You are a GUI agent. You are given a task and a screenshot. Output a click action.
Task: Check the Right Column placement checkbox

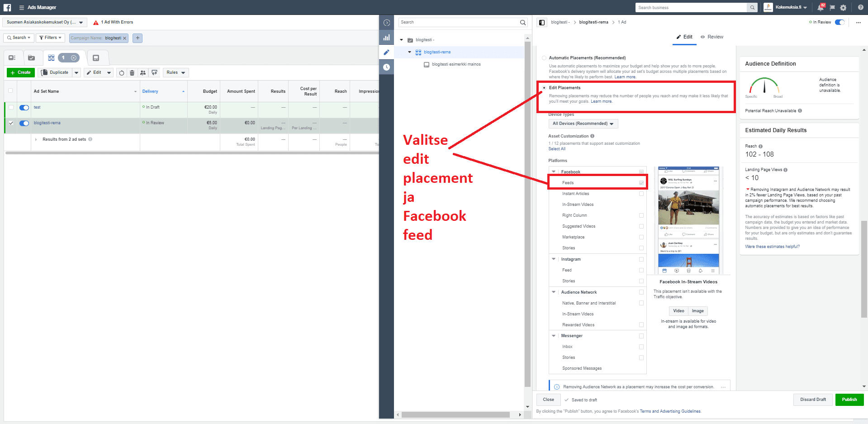(x=641, y=215)
